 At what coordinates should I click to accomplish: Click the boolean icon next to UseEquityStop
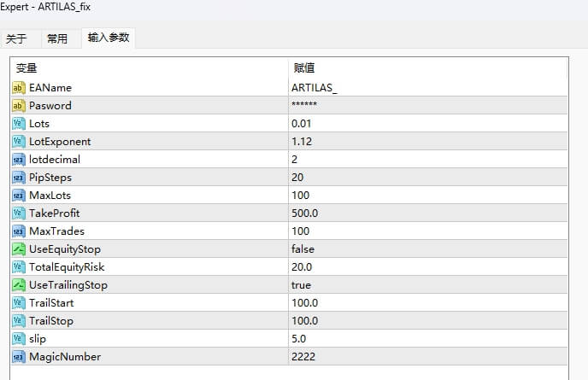point(19,248)
